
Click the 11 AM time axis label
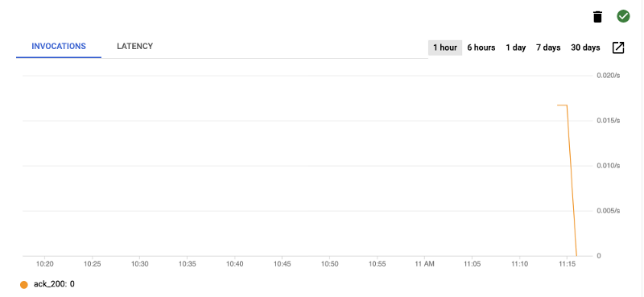[x=425, y=264]
